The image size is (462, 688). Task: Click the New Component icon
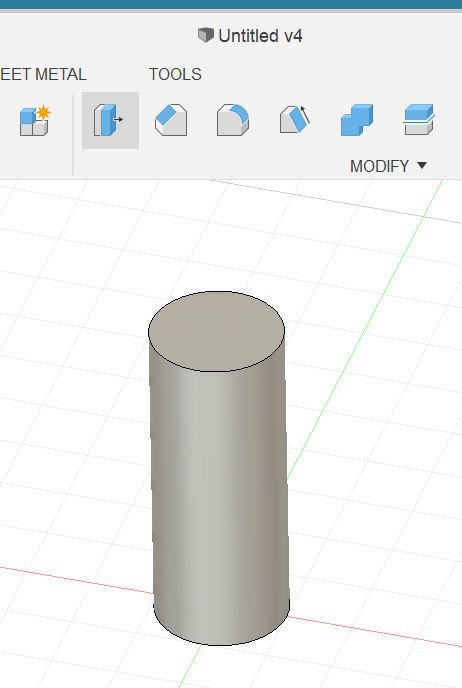(x=35, y=120)
